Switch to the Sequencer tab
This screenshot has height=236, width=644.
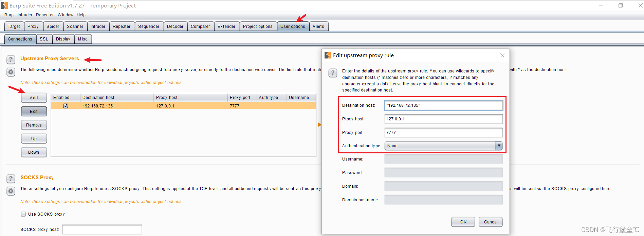149,27
